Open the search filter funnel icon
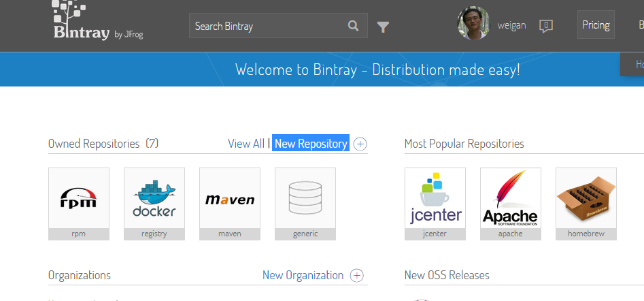The height and width of the screenshot is (301, 644). point(383,27)
